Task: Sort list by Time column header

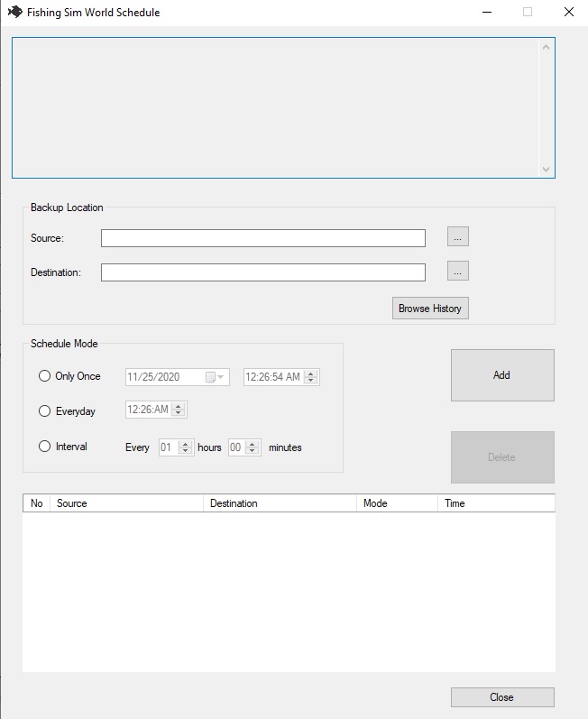Action: tap(496, 503)
